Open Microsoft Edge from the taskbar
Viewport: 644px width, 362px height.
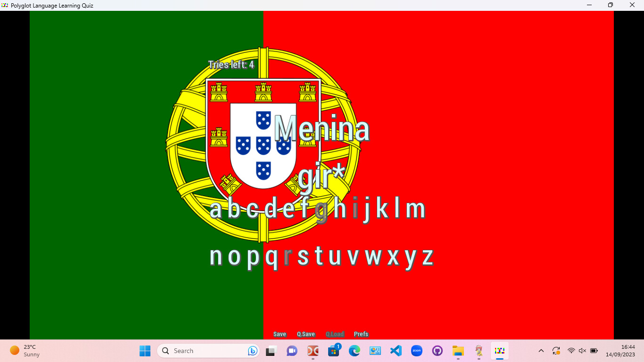coord(354,351)
